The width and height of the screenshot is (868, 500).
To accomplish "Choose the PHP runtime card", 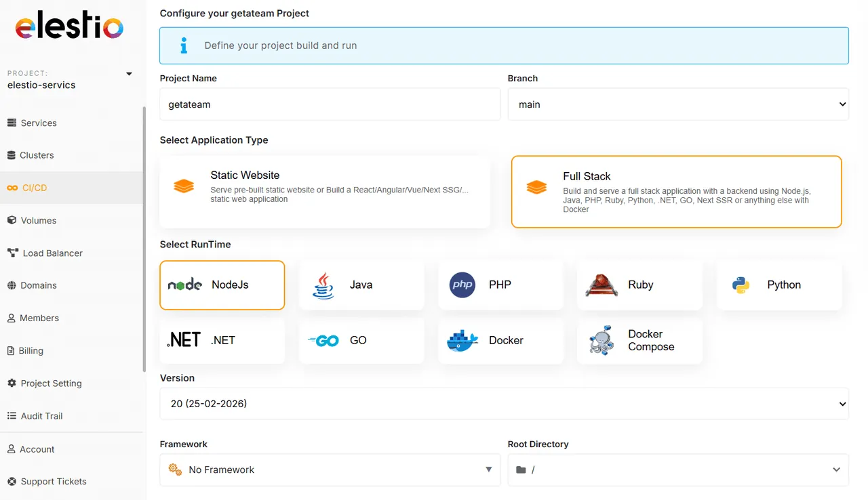I will (x=500, y=285).
